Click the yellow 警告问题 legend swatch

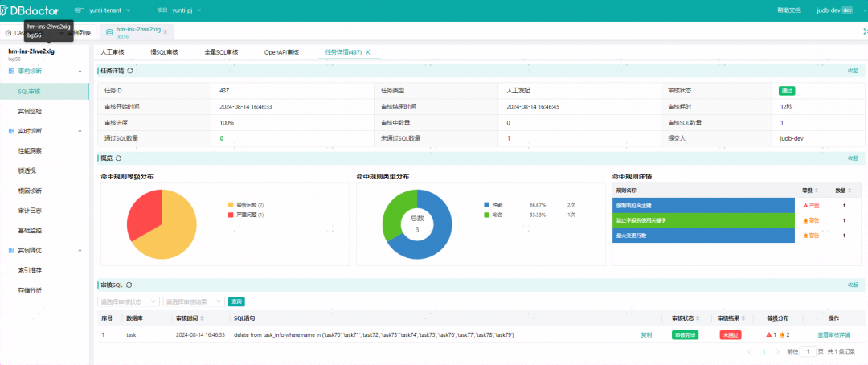(231, 205)
